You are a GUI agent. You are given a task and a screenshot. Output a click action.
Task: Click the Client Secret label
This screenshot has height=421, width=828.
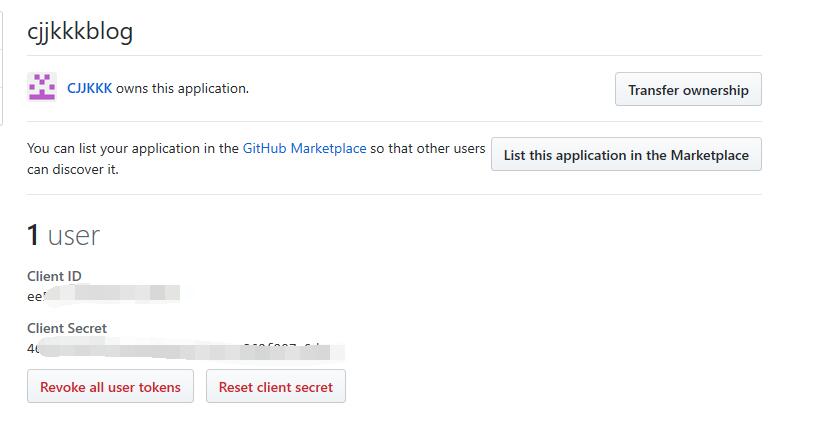tap(66, 328)
